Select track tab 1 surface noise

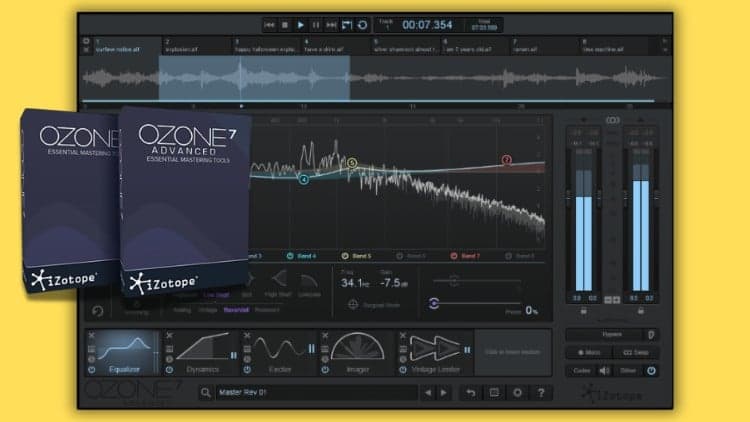click(x=127, y=46)
